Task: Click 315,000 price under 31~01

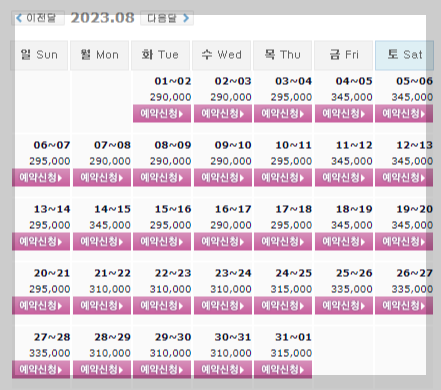Action: tap(291, 353)
